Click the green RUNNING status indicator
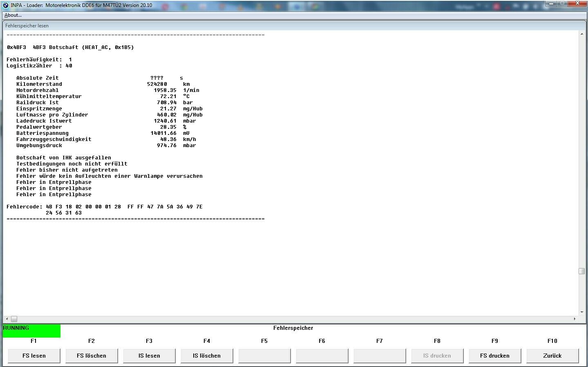Screen dimensions: 588x367 click(31, 331)
